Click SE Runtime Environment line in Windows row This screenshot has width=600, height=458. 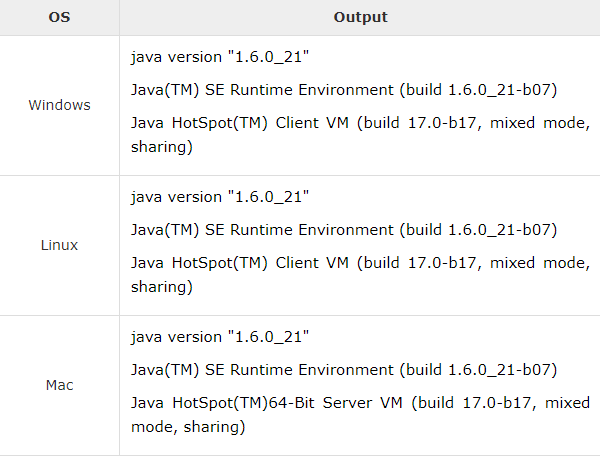click(x=344, y=90)
